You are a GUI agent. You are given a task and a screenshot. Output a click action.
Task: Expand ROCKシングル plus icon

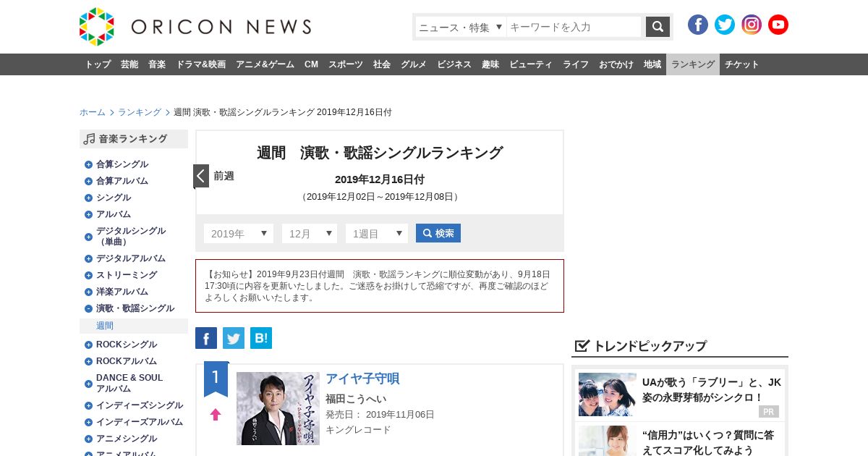click(x=88, y=345)
